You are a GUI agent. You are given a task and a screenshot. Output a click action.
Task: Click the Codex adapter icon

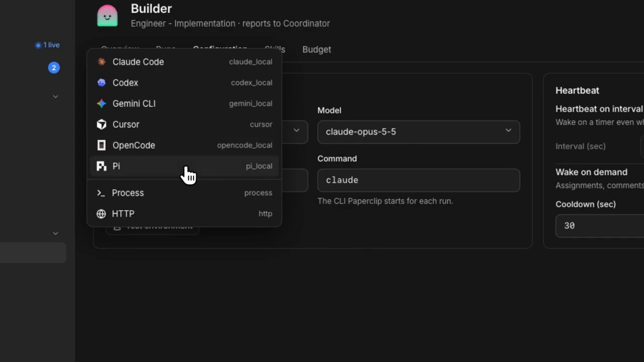(x=102, y=82)
